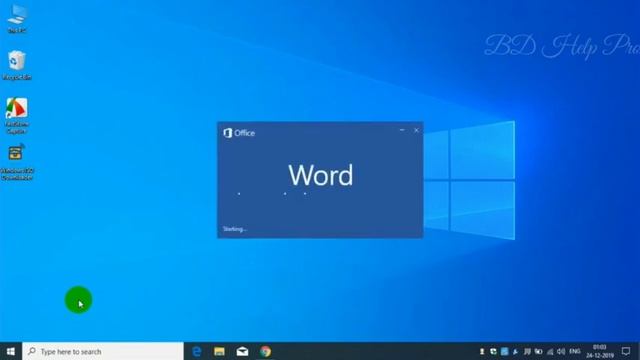Launch Microsoft Edge from the taskbar
Image resolution: width=640 pixels, height=360 pixels.
pos(197,351)
